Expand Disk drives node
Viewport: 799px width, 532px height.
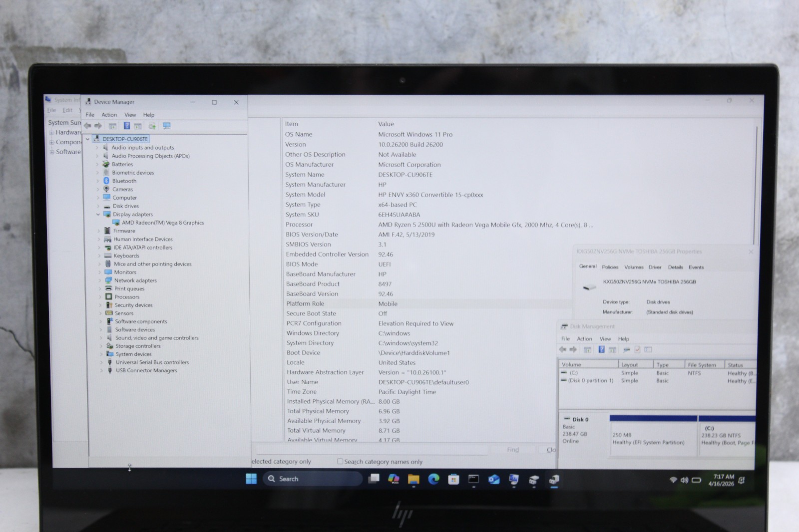[x=98, y=206]
